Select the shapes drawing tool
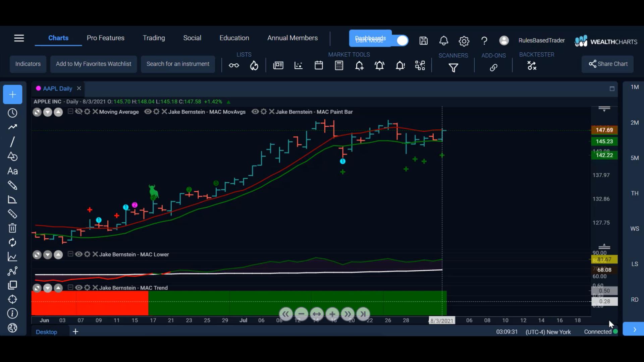The image size is (644, 362). coord(12,157)
